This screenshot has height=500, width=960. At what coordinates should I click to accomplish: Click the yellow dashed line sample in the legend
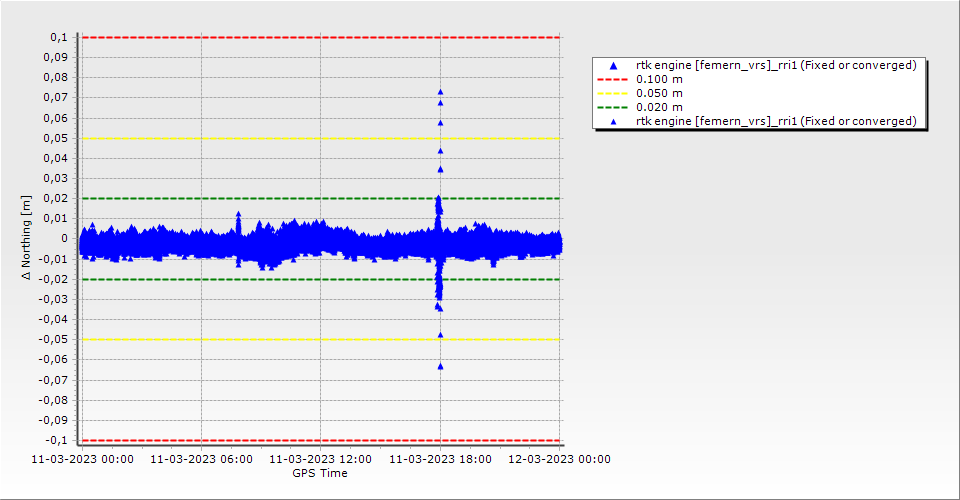click(614, 93)
